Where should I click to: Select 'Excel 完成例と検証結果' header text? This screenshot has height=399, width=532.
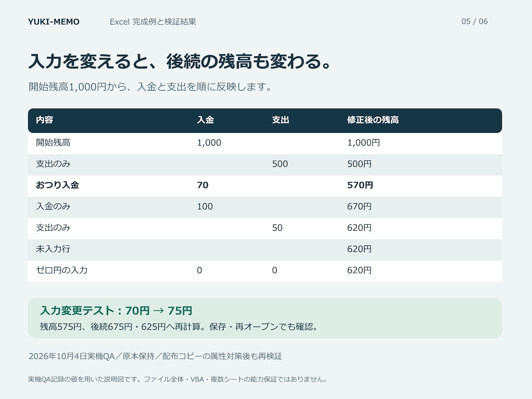[153, 22]
